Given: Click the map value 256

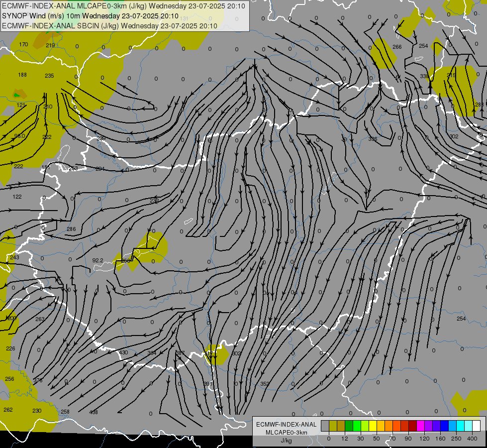Looking at the screenshot, I should coord(9,379).
